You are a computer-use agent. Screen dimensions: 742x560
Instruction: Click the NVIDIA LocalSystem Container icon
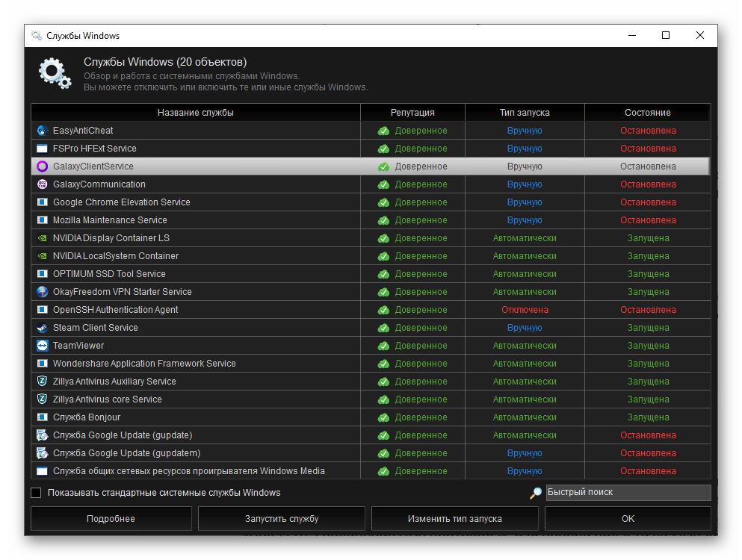pos(42,256)
